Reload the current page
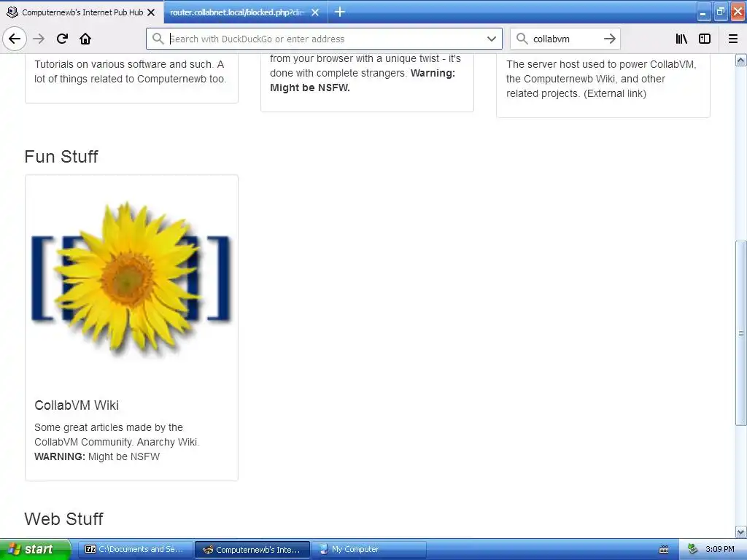The width and height of the screenshot is (747, 560). (x=62, y=39)
